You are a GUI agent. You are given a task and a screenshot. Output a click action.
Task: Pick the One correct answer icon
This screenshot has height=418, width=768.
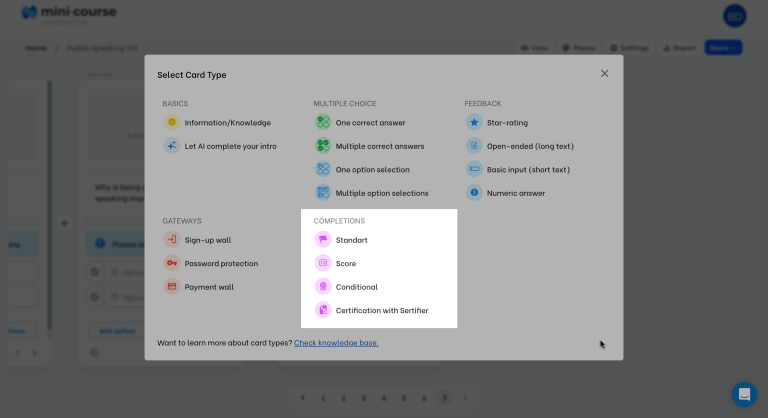(x=323, y=123)
